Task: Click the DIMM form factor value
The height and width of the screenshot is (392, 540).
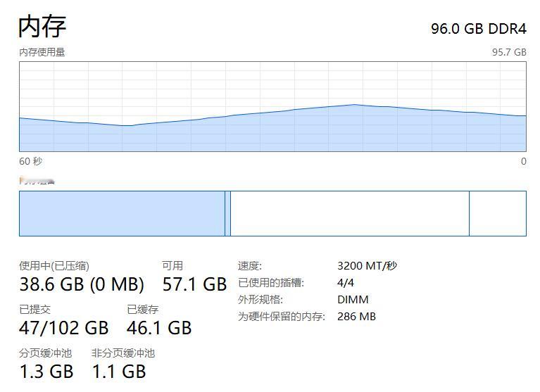Action: click(x=353, y=299)
